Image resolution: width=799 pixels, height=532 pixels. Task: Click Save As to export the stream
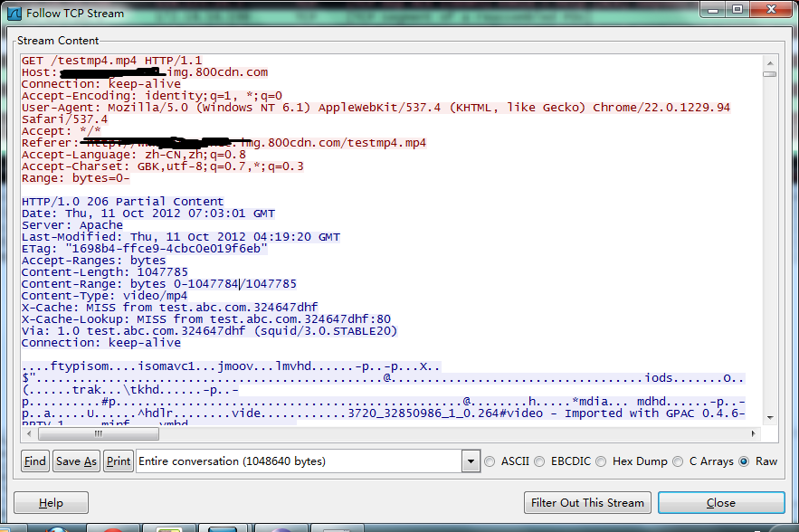pos(76,461)
